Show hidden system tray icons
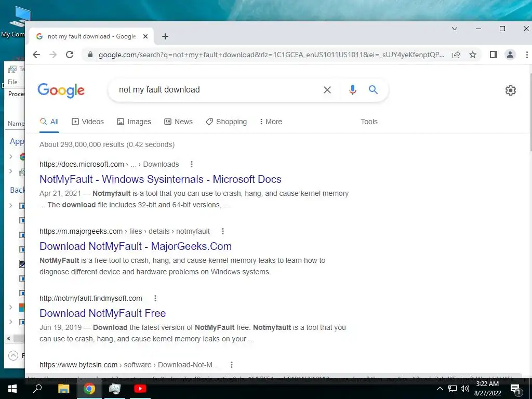 [x=440, y=389]
